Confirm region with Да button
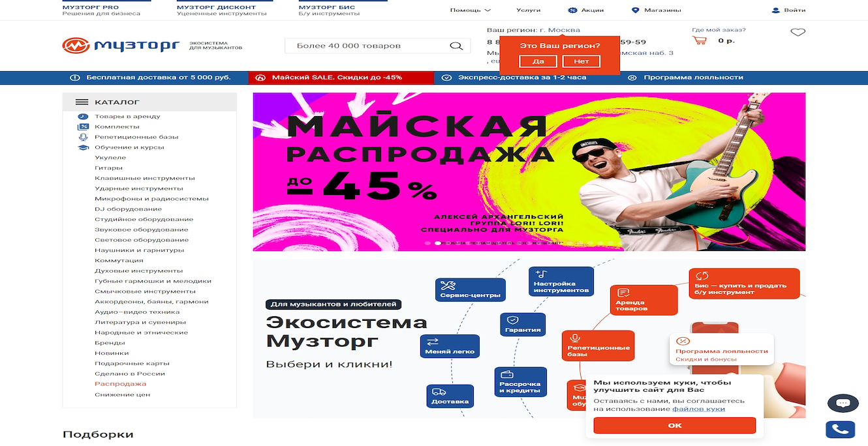 click(x=538, y=61)
